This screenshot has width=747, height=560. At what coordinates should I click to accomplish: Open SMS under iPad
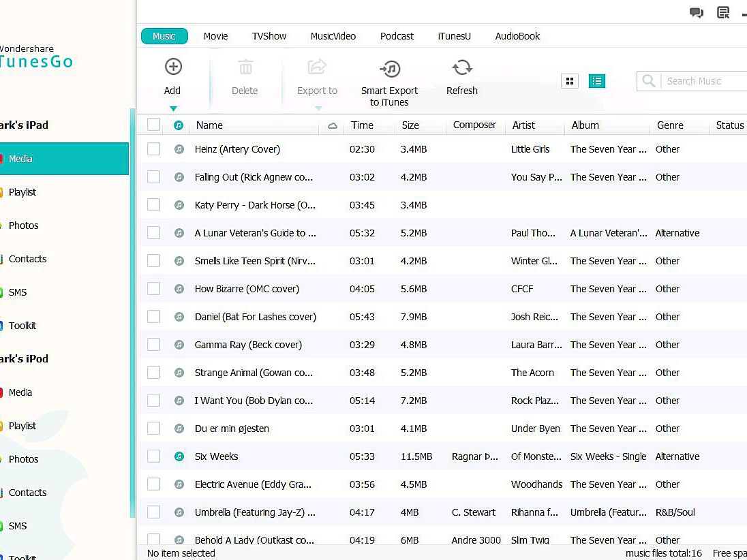point(17,292)
